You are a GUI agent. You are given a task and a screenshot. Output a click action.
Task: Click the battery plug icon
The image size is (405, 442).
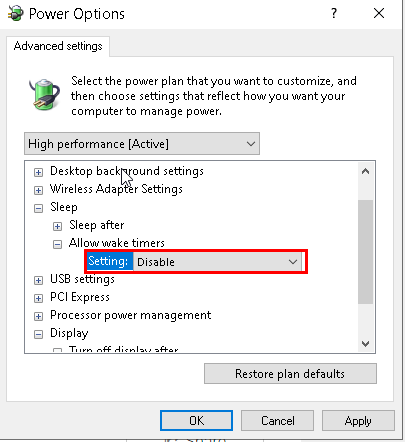pyautogui.click(x=44, y=94)
